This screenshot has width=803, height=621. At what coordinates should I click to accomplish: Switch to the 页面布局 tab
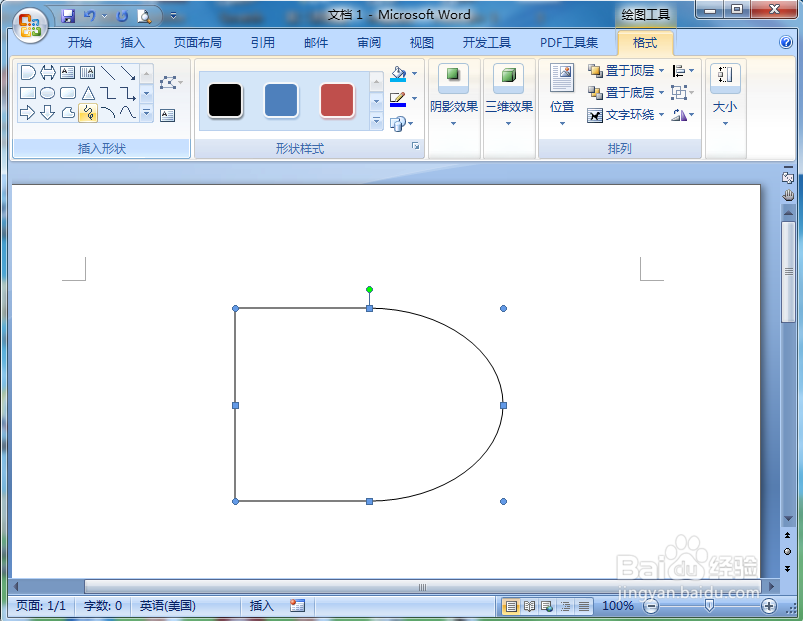pos(197,42)
